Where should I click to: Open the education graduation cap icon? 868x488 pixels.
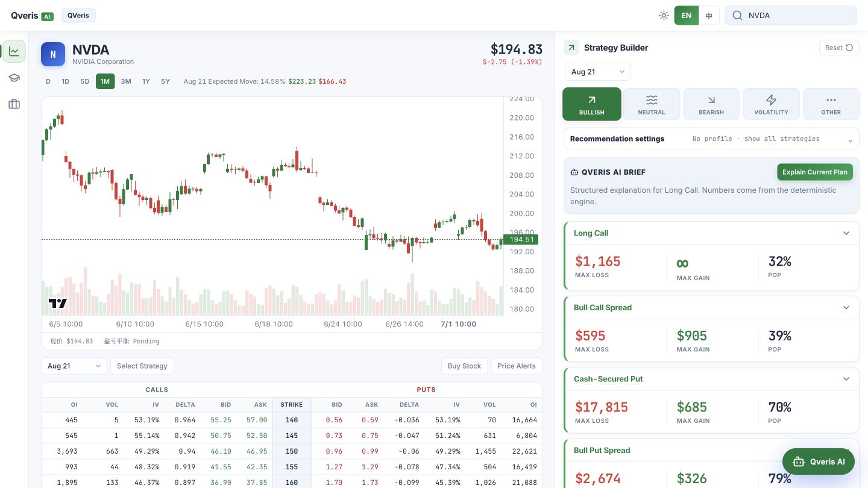pyautogui.click(x=14, y=78)
